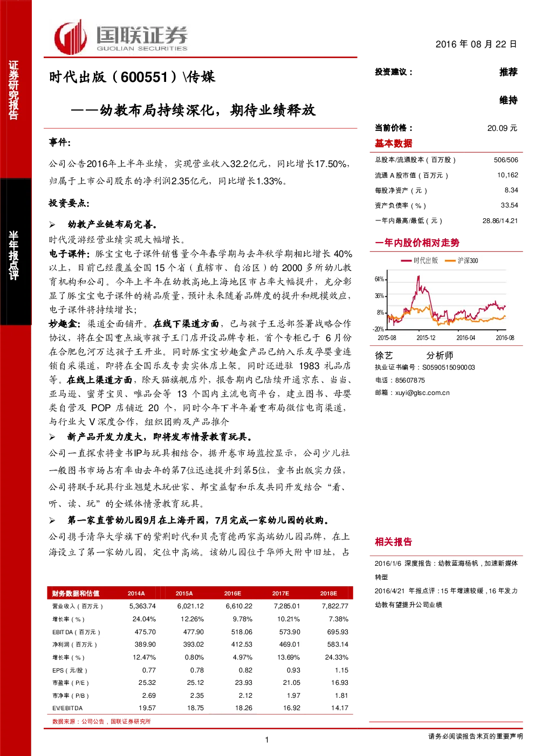Click the 市净率 cell 1.81
Screen dimensions: 535x756
[x=341, y=696]
